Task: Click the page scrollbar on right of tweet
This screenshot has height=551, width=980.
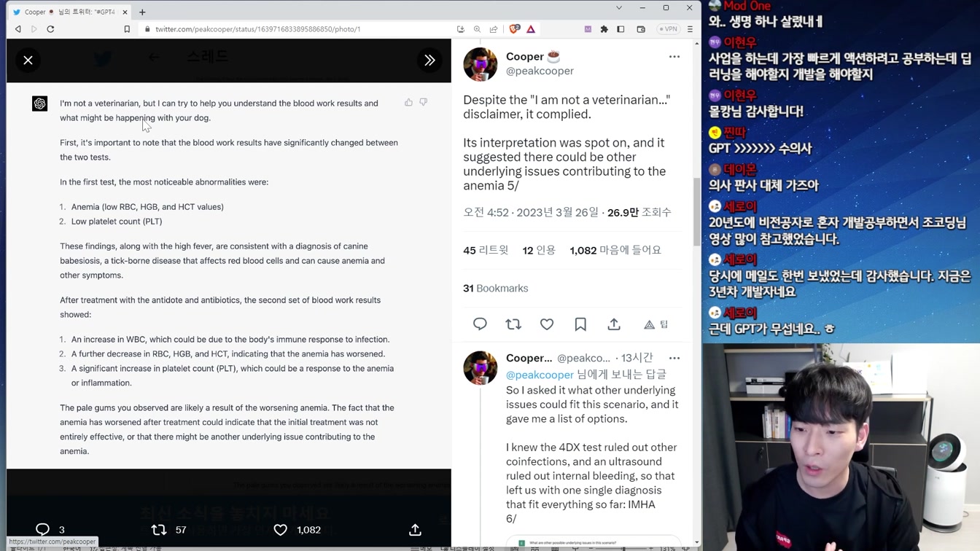Action: (696, 211)
